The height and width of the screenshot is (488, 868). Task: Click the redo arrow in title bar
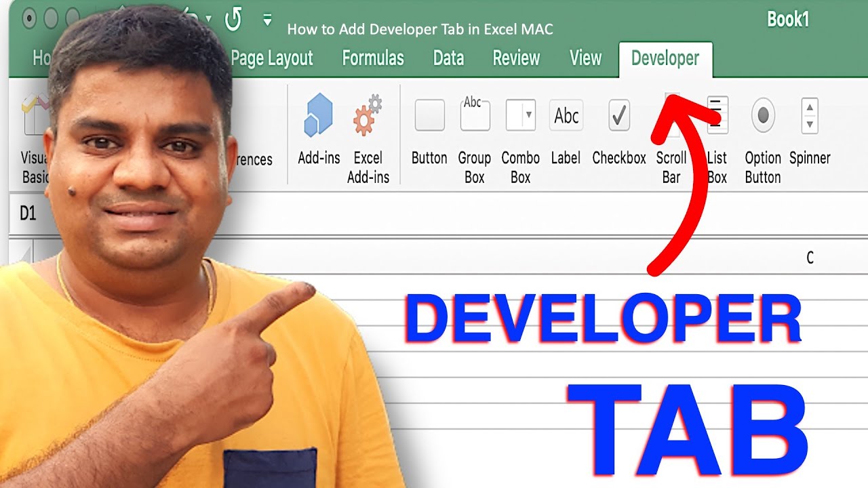click(233, 19)
